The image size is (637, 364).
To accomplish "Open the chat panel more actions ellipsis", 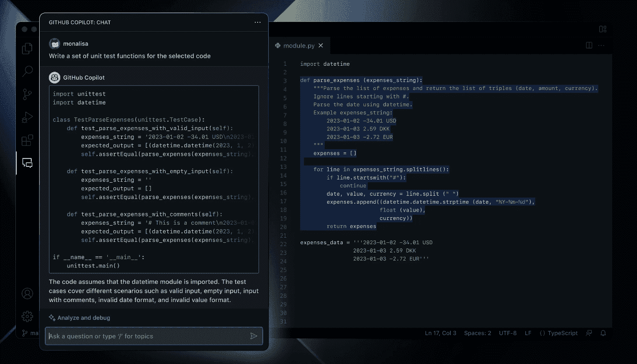I will [258, 22].
